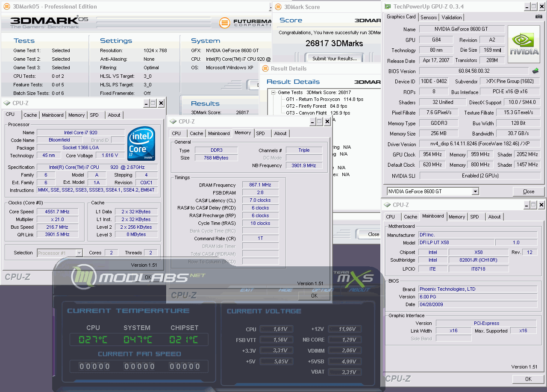Click title icon of CPU-Z memory timings window
The width and height of the screenshot is (547, 392).
173,121
